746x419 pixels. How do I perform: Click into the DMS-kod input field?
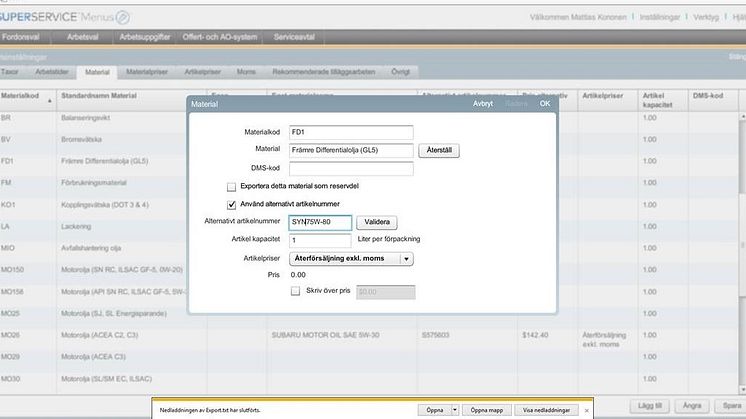point(351,168)
